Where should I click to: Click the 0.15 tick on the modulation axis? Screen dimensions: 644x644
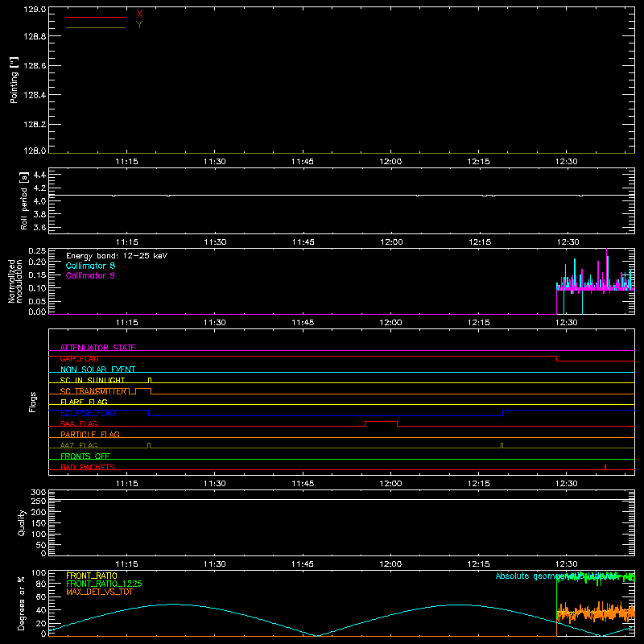pos(37,275)
